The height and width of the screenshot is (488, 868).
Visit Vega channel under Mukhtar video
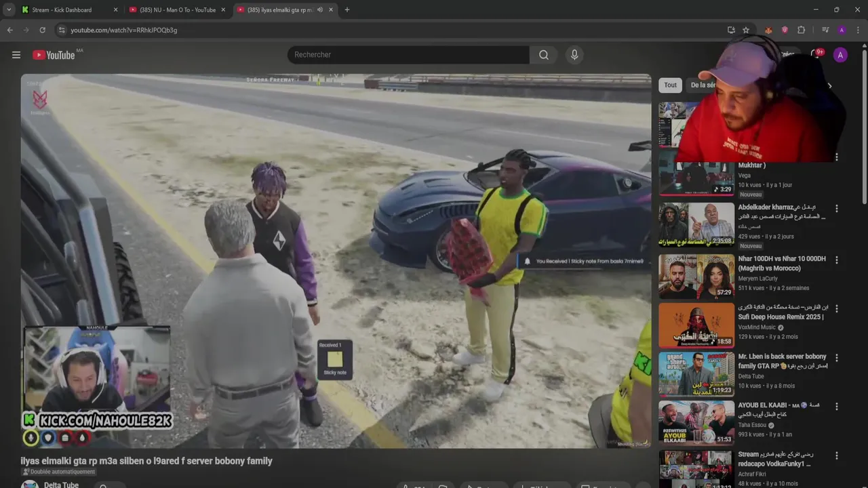tap(745, 176)
